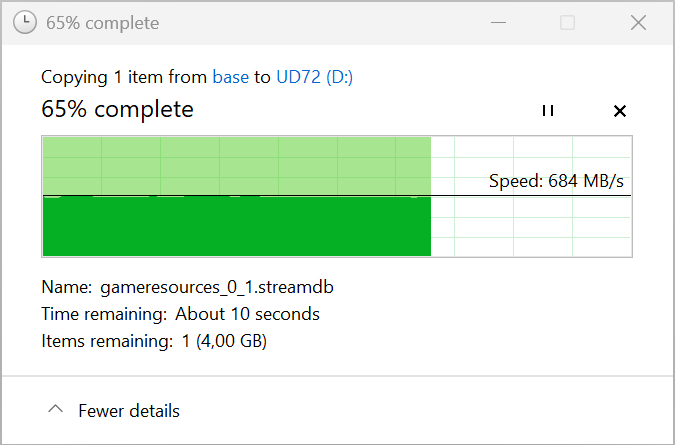Screen dimensions: 675x445
Task: Pause the file copy operation
Action: 547,111
